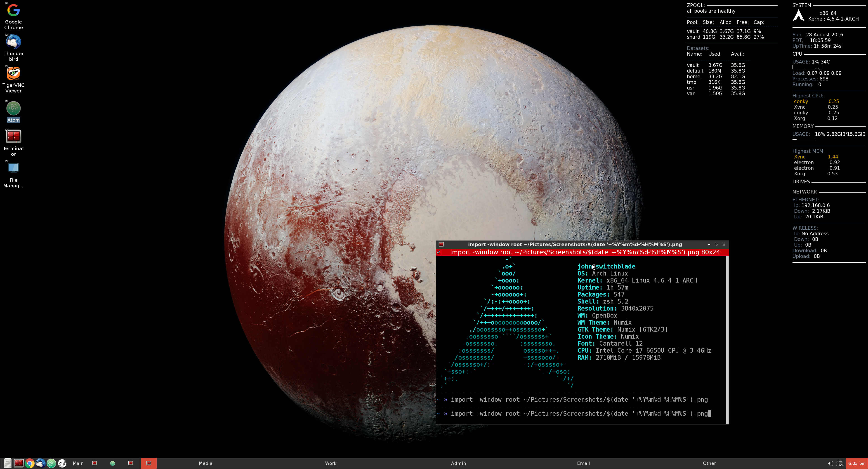Image resolution: width=868 pixels, height=469 pixels.
Task: Click the quill S launcher in the panel
Action: click(x=62, y=463)
